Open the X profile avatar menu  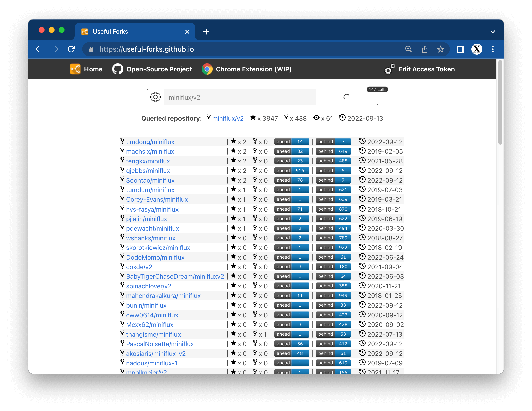click(477, 49)
